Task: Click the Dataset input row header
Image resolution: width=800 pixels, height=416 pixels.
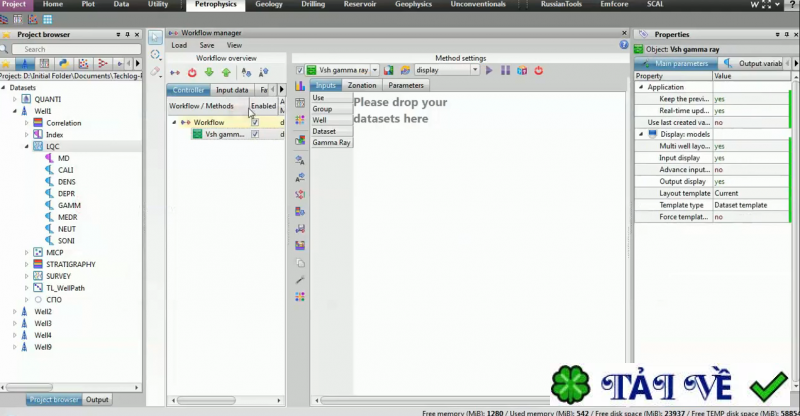Action: tap(331, 131)
